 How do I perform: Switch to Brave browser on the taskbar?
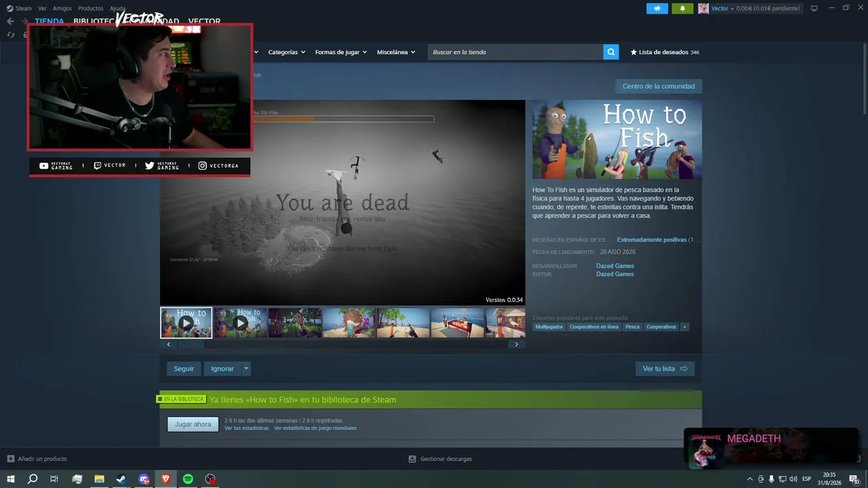point(166,479)
